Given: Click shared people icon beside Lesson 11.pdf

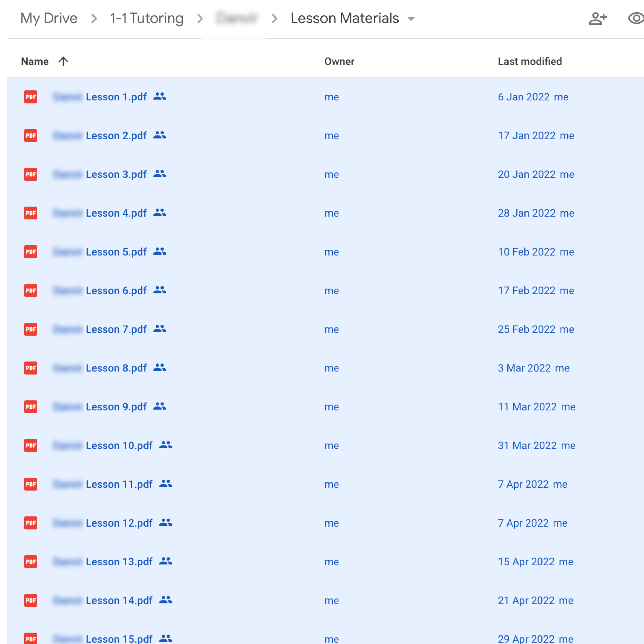Looking at the screenshot, I should point(166,484).
